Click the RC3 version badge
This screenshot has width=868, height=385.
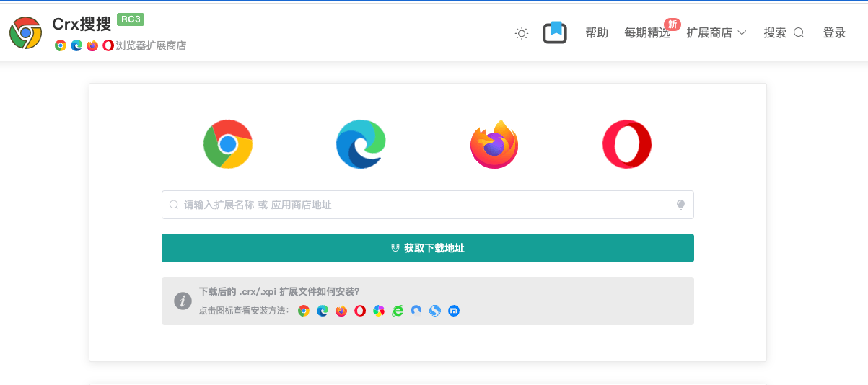(x=131, y=19)
